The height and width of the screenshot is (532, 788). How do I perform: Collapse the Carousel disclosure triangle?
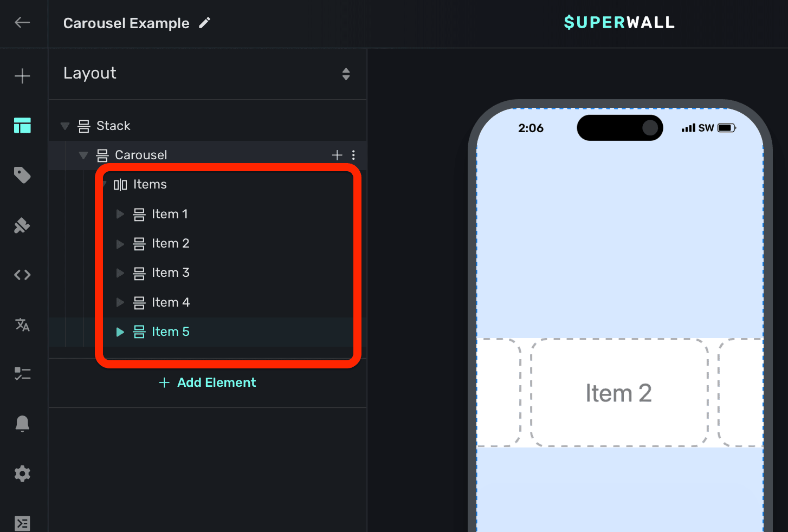click(83, 155)
